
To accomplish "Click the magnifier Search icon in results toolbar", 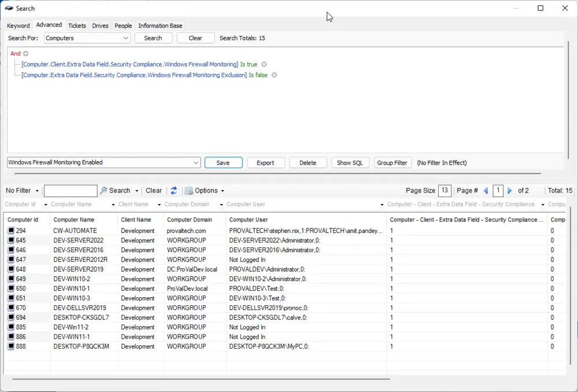I will (x=103, y=191).
